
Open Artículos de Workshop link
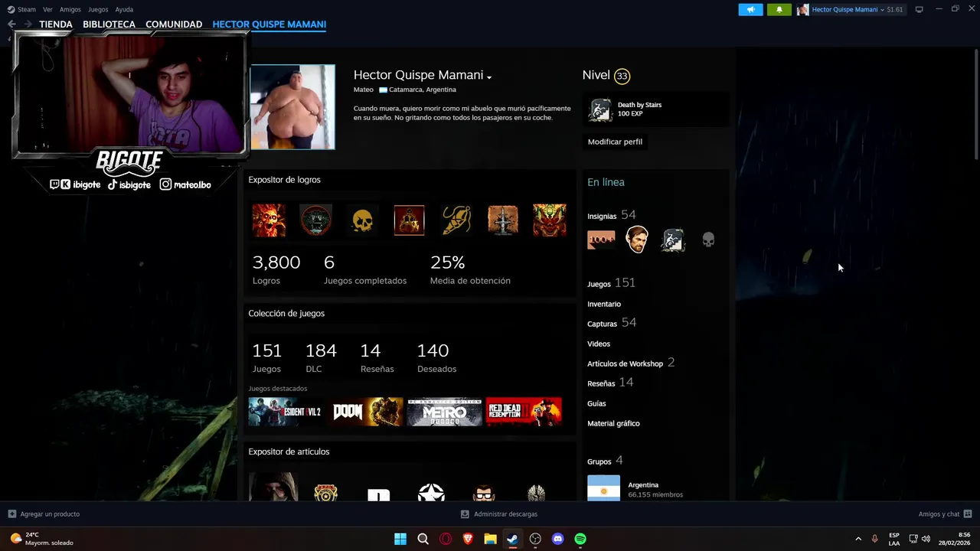coord(625,364)
